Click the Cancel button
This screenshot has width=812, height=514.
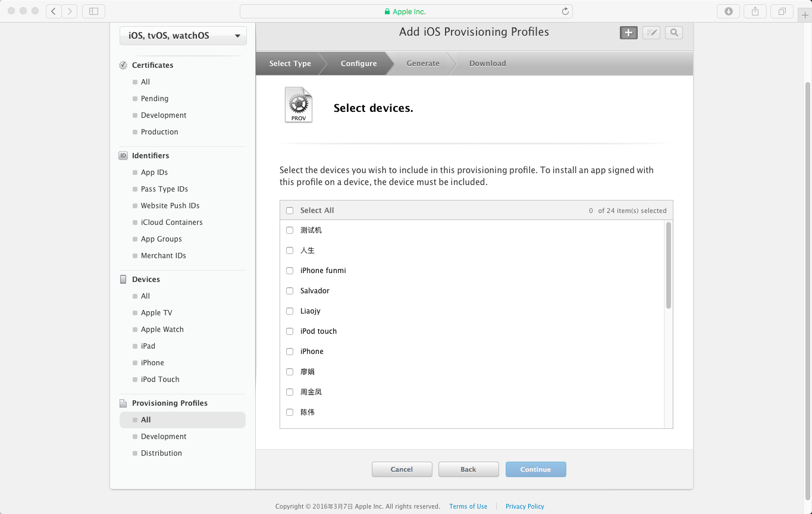402,469
